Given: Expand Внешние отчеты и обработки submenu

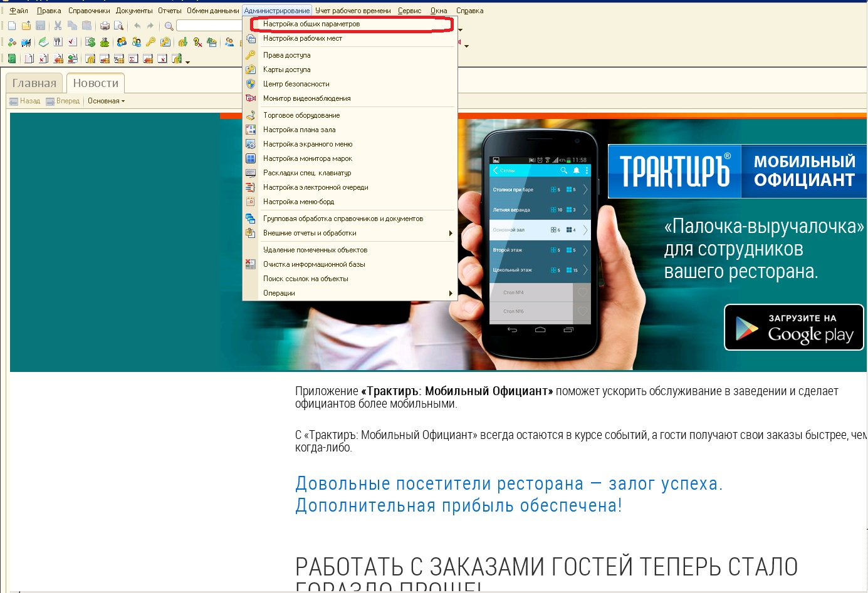Looking at the screenshot, I should pyautogui.click(x=350, y=233).
